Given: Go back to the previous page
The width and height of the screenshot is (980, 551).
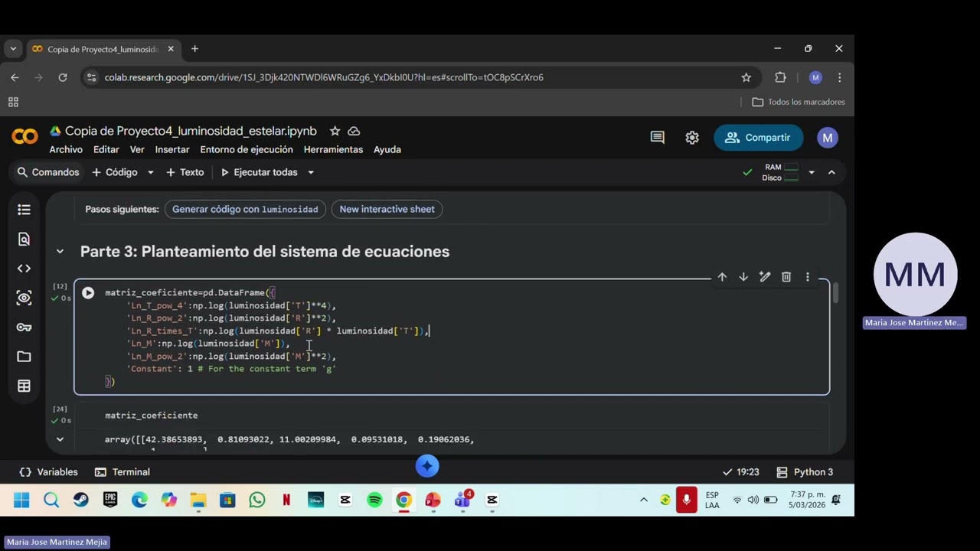Looking at the screenshot, I should point(15,77).
